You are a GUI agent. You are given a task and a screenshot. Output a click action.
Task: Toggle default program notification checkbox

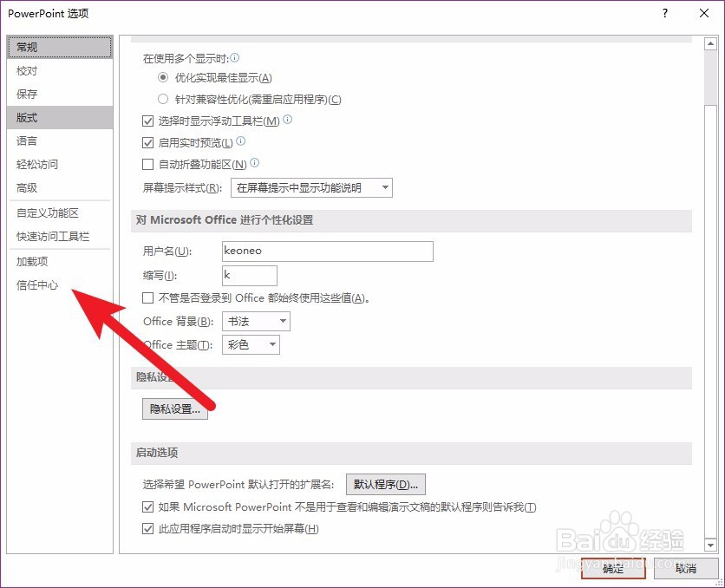point(147,507)
